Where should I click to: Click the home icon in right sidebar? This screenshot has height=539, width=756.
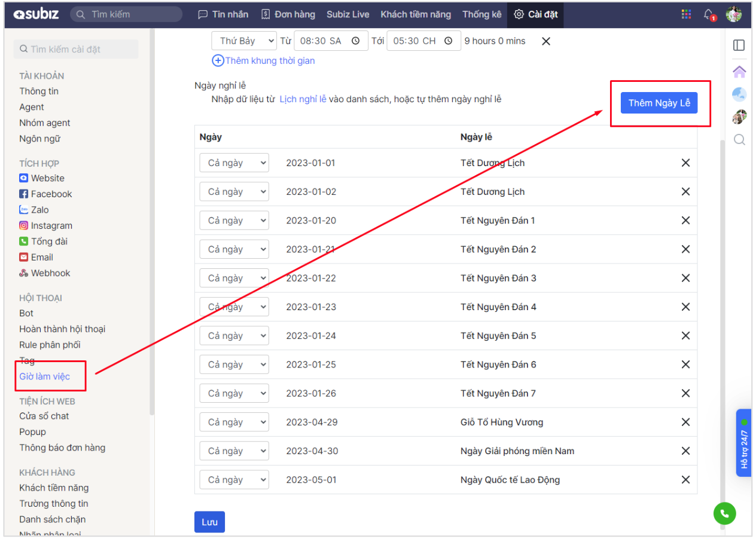pos(739,72)
